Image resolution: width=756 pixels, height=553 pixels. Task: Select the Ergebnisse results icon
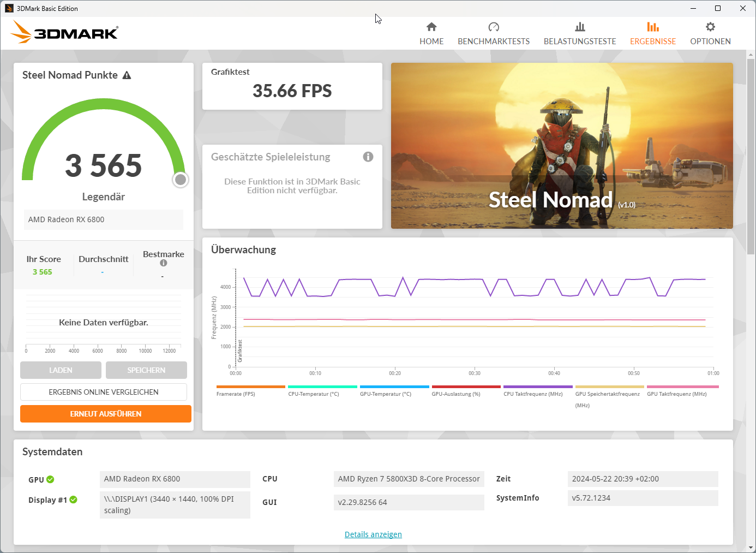tap(653, 27)
